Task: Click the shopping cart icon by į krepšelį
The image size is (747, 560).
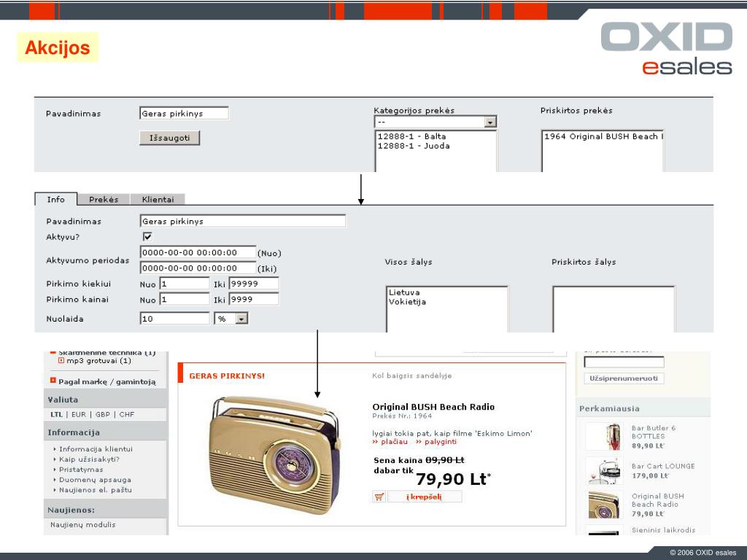Action: 379,497
